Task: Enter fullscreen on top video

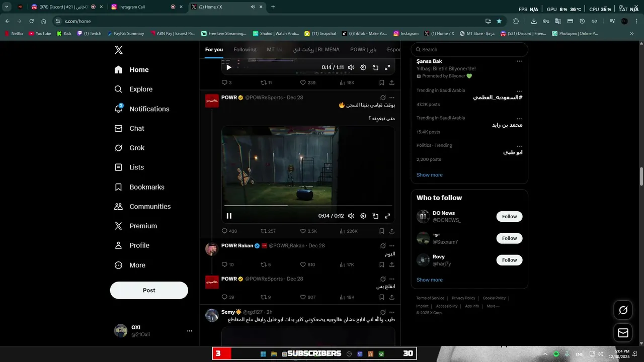Action: pos(387,67)
